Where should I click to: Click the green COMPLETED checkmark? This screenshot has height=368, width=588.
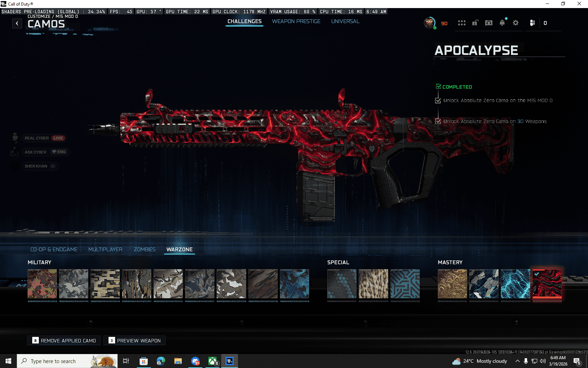439,87
